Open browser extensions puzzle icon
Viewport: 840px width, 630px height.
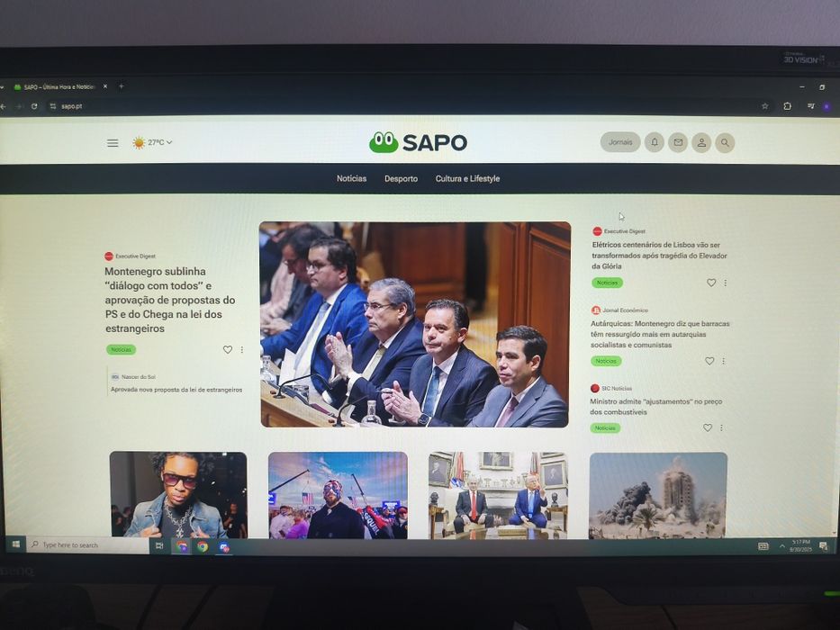click(x=787, y=106)
